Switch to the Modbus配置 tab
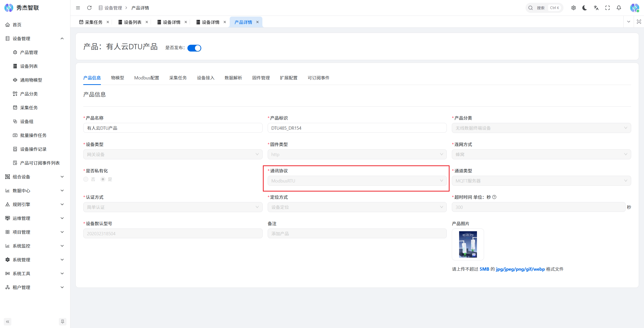This screenshot has width=644, height=328. [x=147, y=78]
